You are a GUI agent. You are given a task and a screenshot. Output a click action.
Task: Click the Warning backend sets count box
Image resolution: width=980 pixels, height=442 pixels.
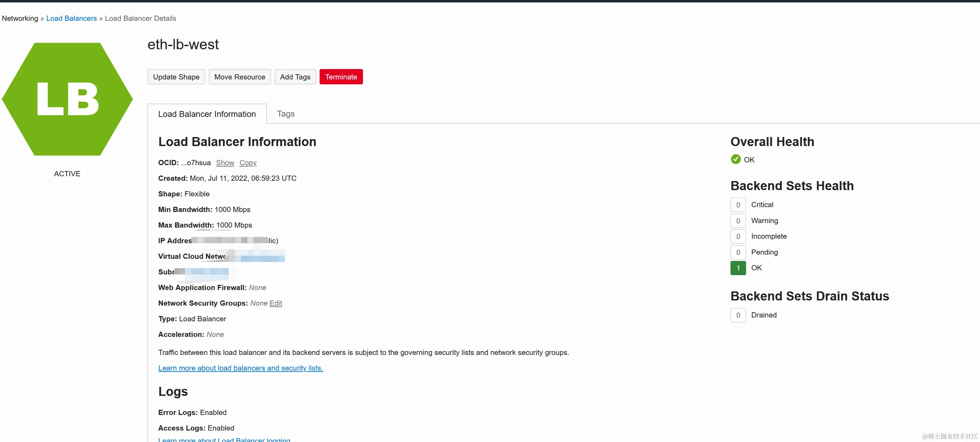pyautogui.click(x=738, y=221)
